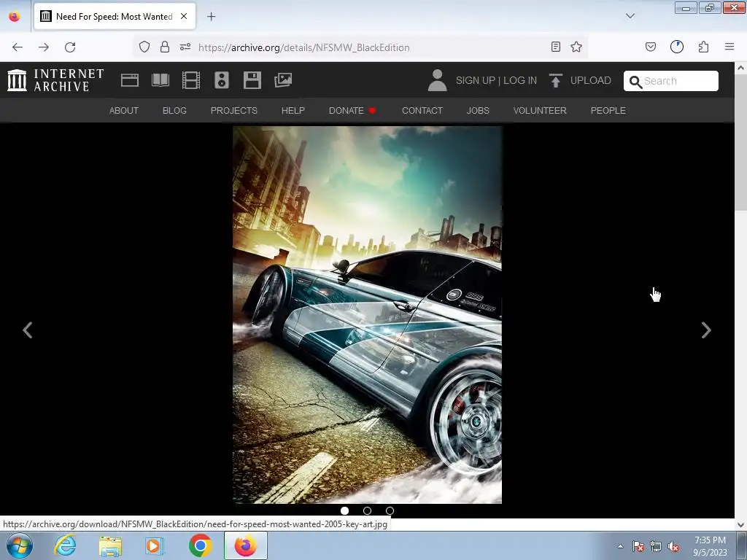Toggle reader view icon
This screenshot has width=747, height=560.
point(555,47)
